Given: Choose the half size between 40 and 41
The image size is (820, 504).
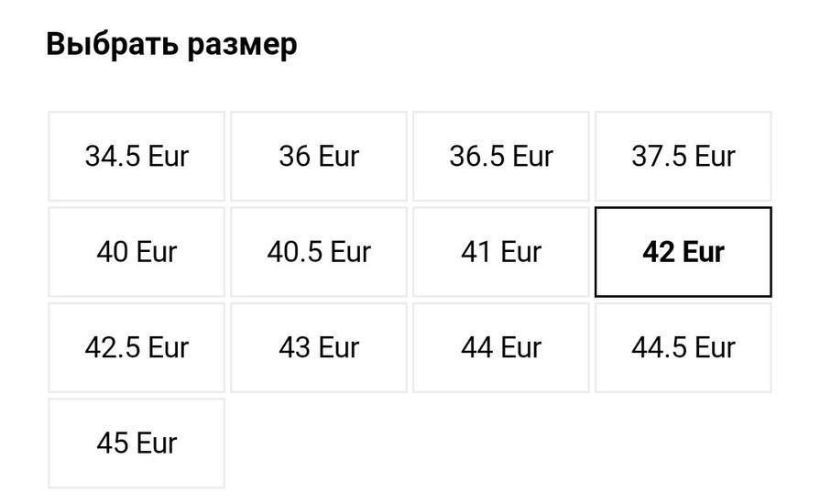Looking at the screenshot, I should pyautogui.click(x=319, y=252).
